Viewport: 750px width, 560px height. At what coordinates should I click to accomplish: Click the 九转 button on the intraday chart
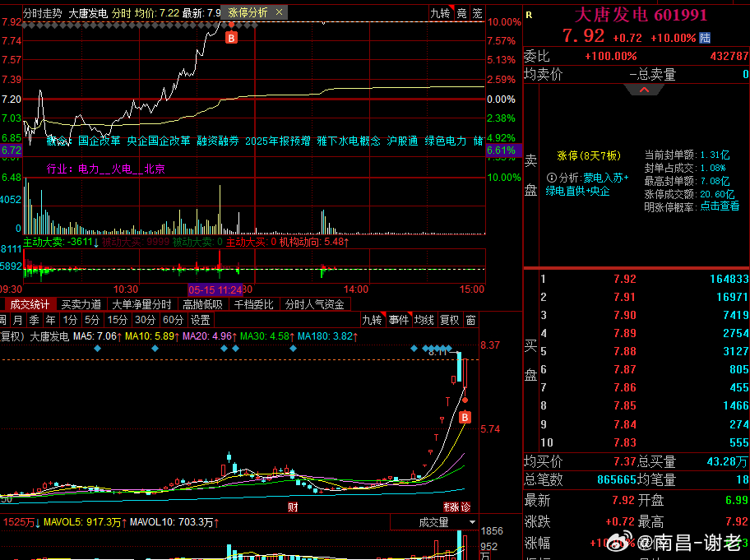point(440,13)
